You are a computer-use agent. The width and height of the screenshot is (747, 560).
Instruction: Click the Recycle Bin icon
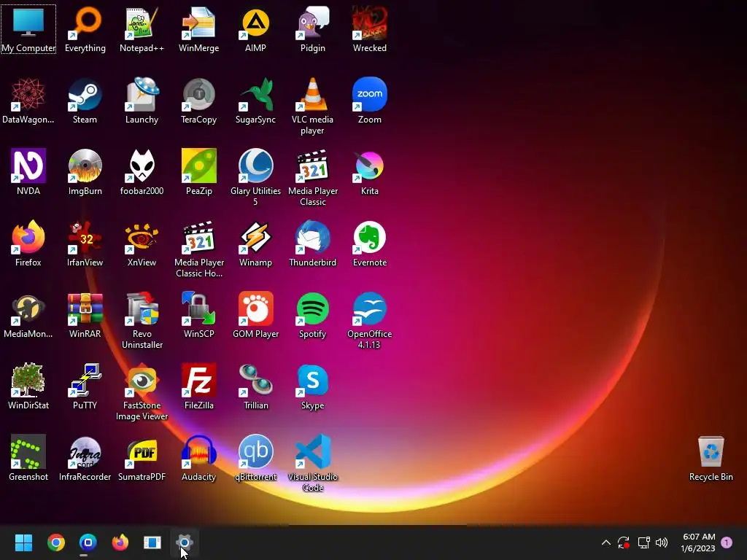click(711, 451)
